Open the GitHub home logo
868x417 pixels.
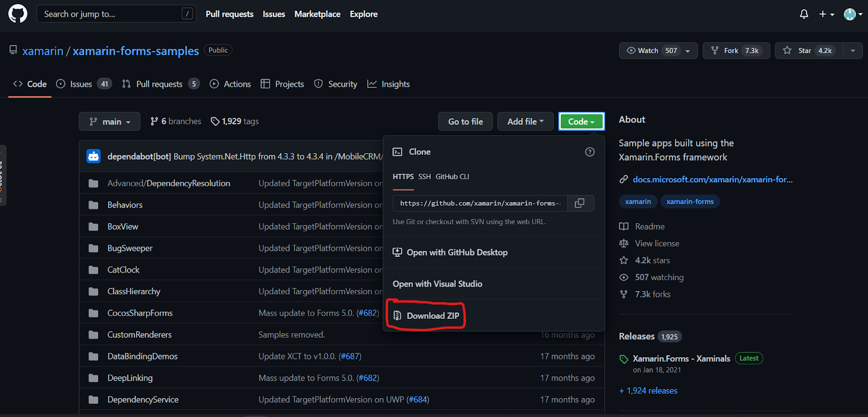pos(17,14)
